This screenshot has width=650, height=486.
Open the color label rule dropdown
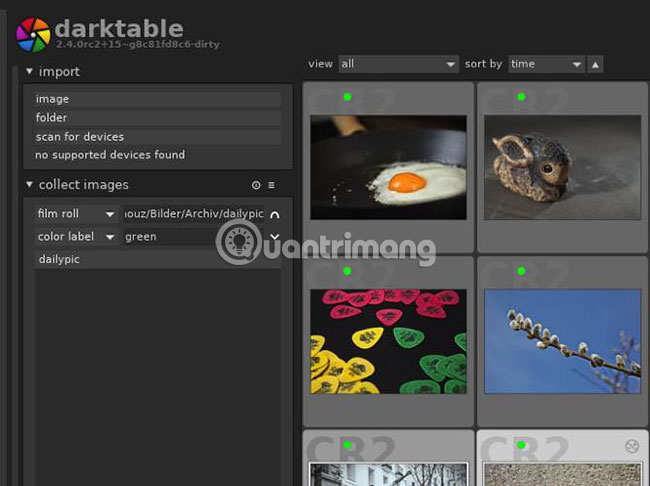tap(76, 237)
